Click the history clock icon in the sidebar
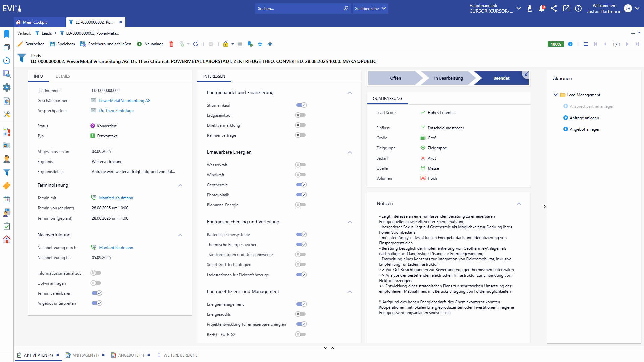 6,61
